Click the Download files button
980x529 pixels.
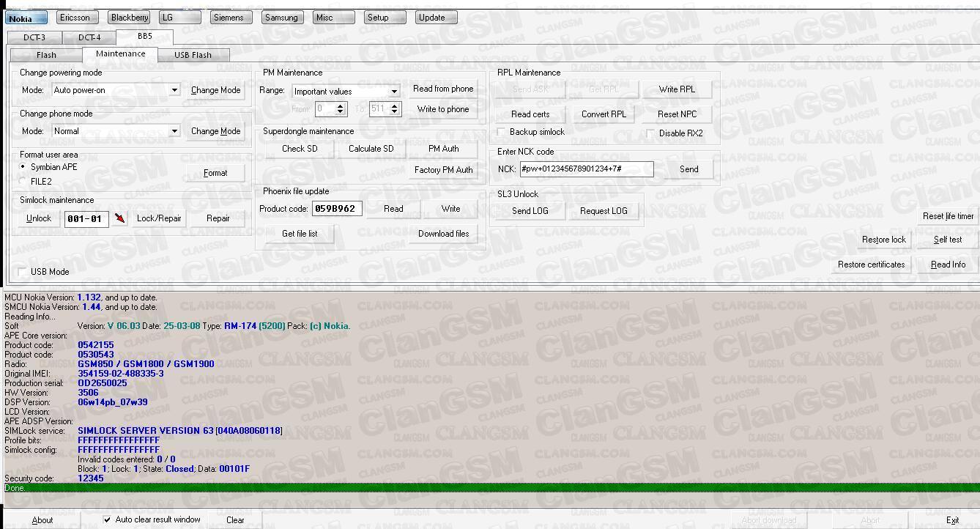point(444,234)
